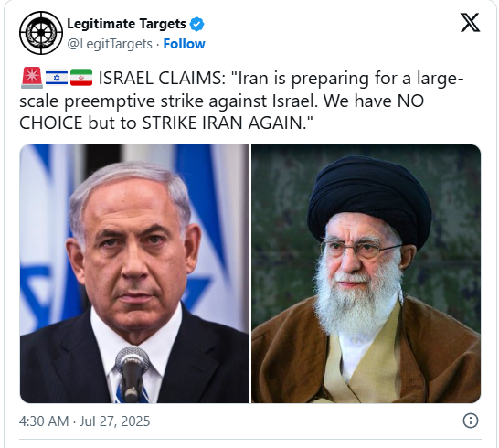The height and width of the screenshot is (448, 499).
Task: Click the blue verified checkmark badge
Action: point(197,24)
